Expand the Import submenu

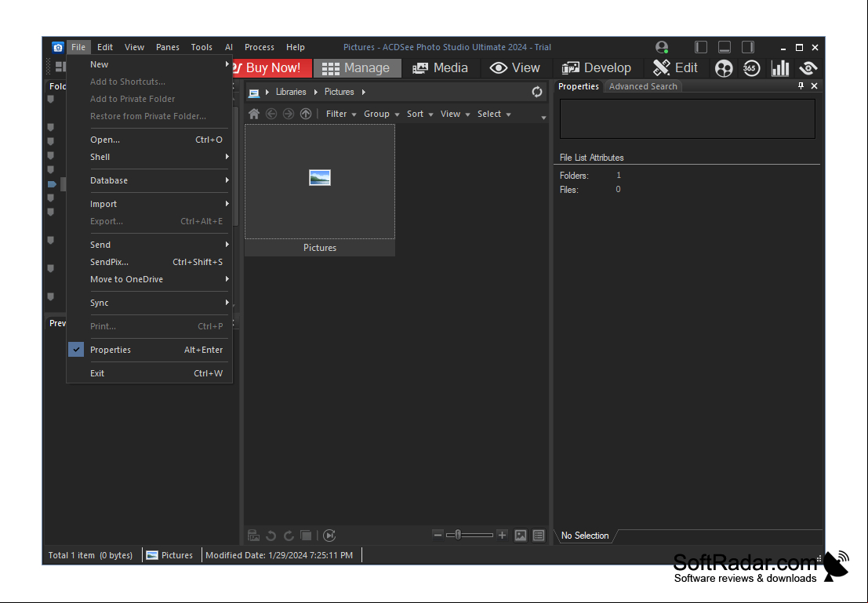coord(149,205)
